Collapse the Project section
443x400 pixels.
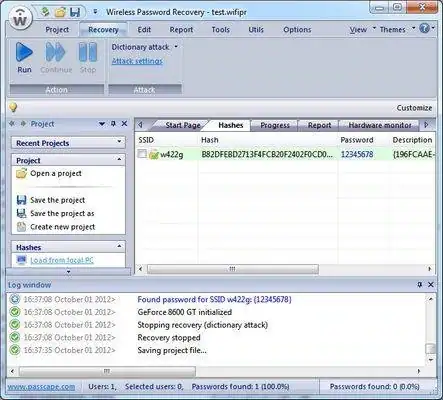click(119, 160)
